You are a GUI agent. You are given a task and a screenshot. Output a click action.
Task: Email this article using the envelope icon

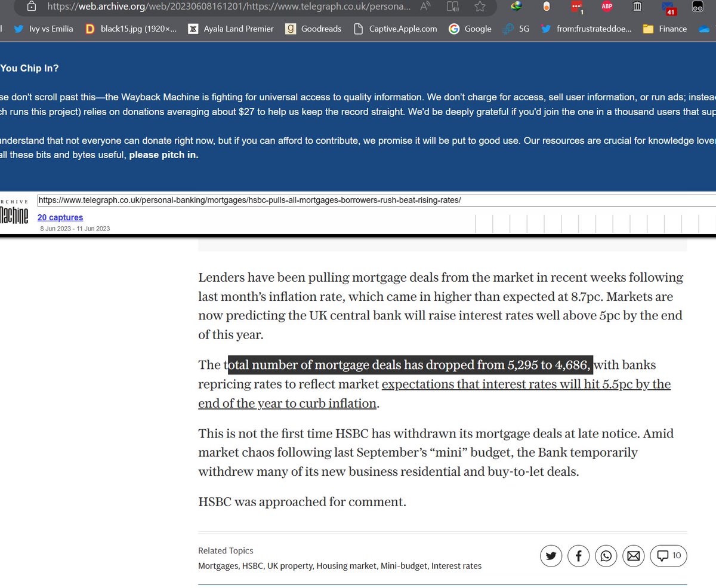point(633,556)
